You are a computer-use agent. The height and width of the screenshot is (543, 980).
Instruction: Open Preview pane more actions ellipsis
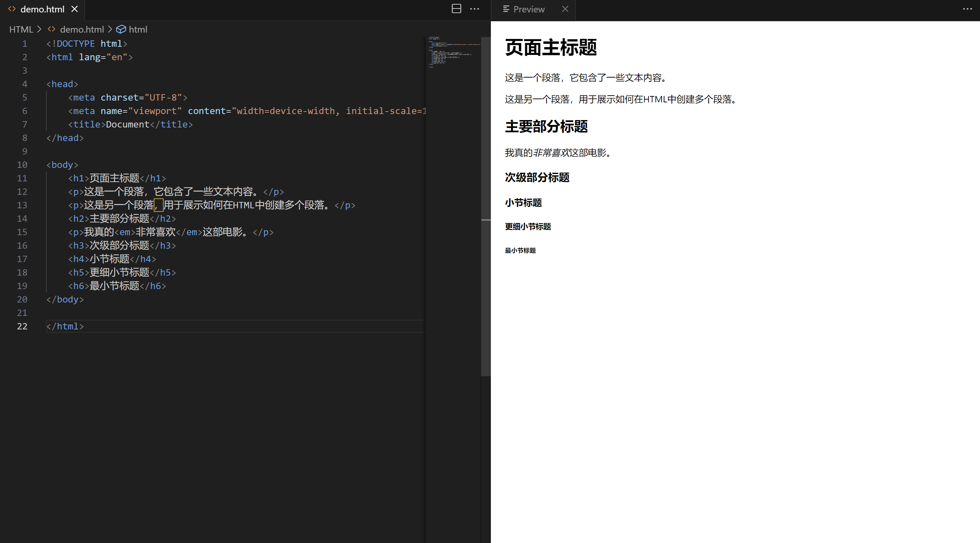coord(967,9)
